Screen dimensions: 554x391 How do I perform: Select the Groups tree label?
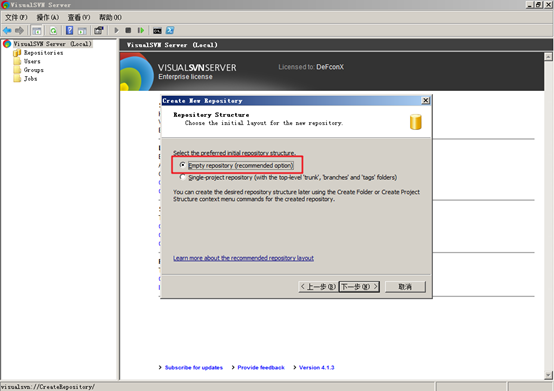point(34,70)
